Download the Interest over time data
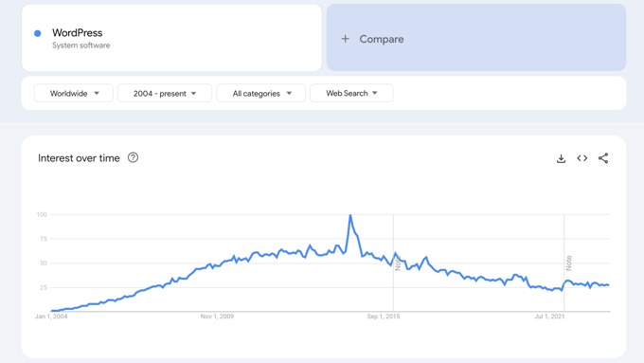The height and width of the screenshot is (363, 644). tap(561, 158)
